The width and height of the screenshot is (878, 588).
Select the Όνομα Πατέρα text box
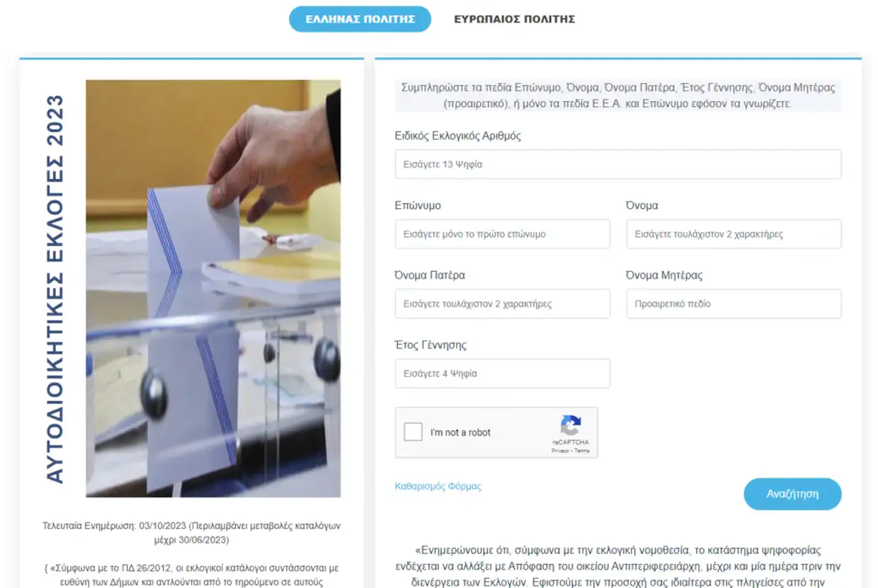(502, 304)
